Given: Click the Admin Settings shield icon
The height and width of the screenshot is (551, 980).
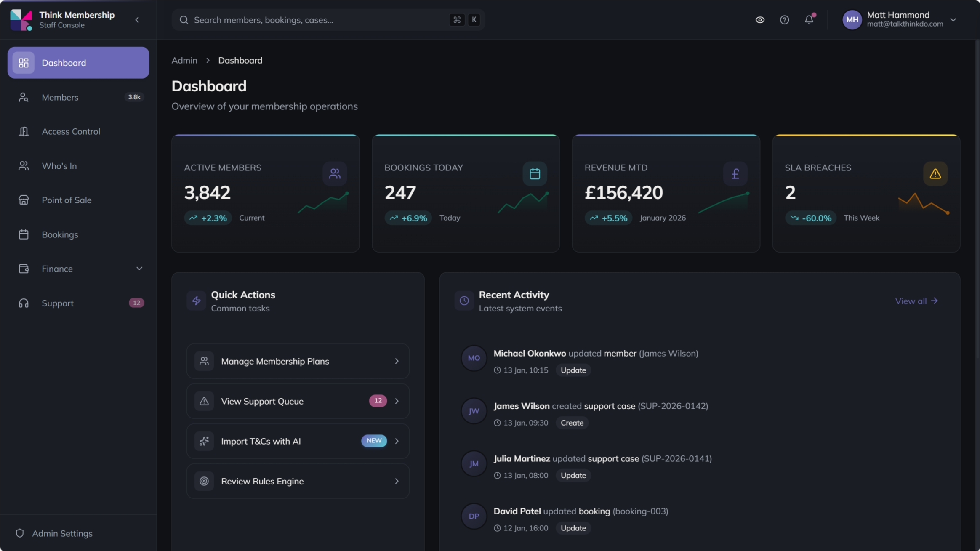Looking at the screenshot, I should pos(20,533).
